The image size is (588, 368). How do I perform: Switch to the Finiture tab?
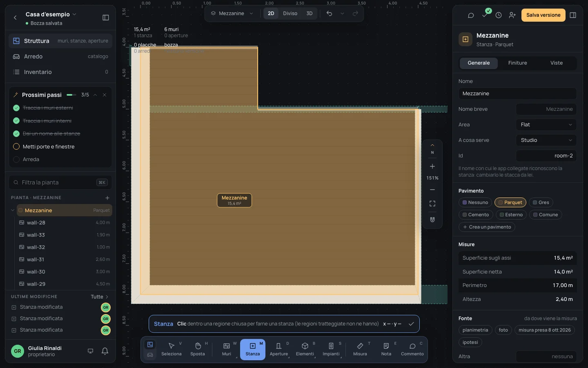517,63
